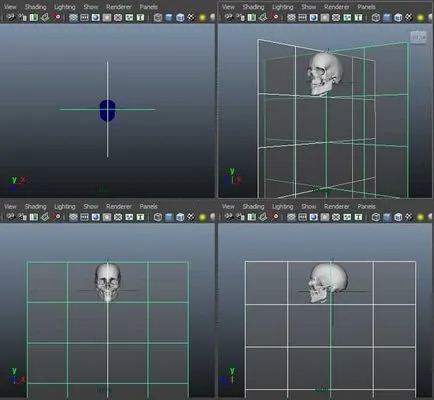Image resolution: width=434 pixels, height=400 pixels.
Task: Toggle Textured checker icon in perspective panel
Action: click(409, 17)
